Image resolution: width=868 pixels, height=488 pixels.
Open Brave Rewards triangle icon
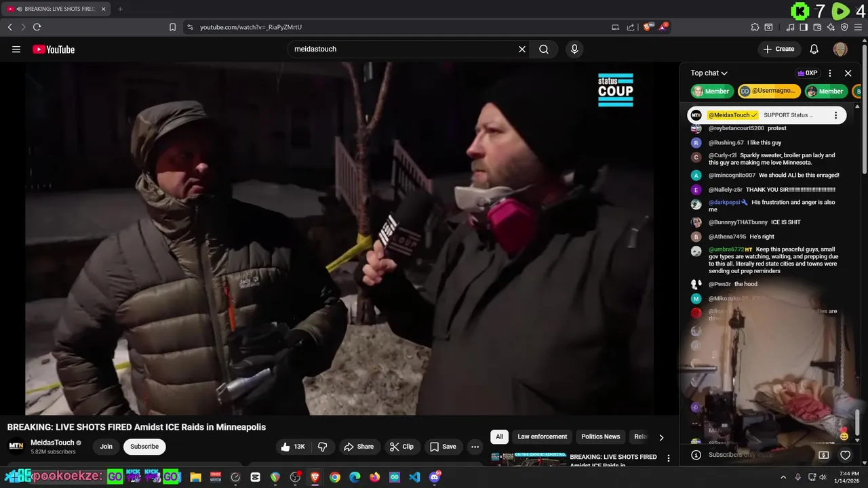coord(663,27)
